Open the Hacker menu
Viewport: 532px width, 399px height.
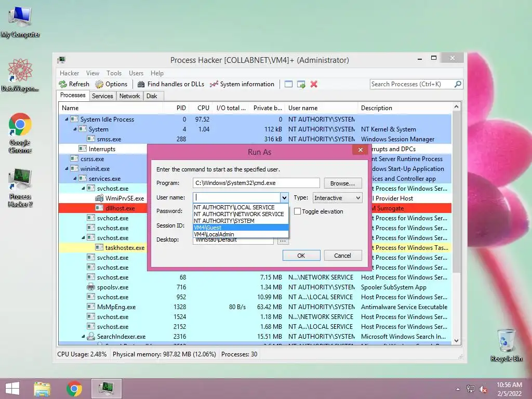[69, 73]
